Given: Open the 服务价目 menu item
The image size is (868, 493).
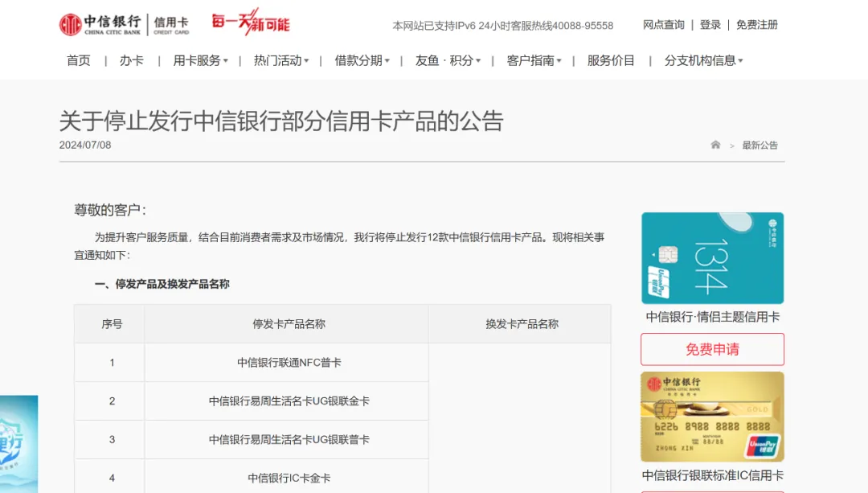Looking at the screenshot, I should 611,60.
